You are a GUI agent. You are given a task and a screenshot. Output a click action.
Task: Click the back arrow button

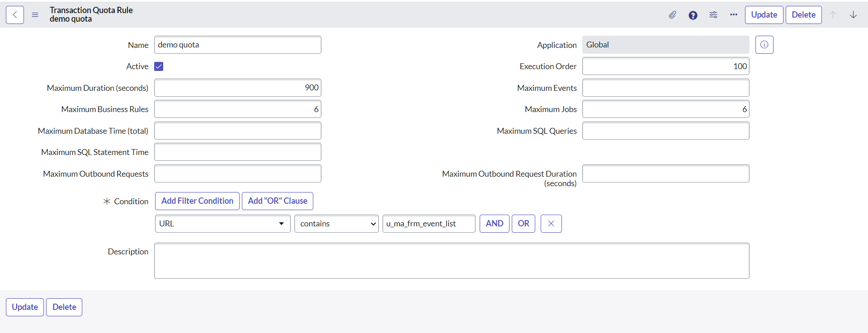click(x=15, y=15)
